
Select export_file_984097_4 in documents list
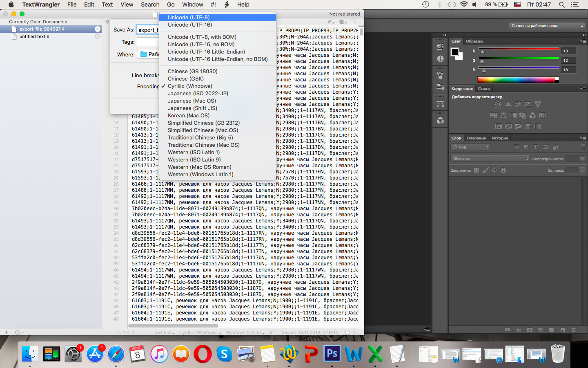[51, 29]
